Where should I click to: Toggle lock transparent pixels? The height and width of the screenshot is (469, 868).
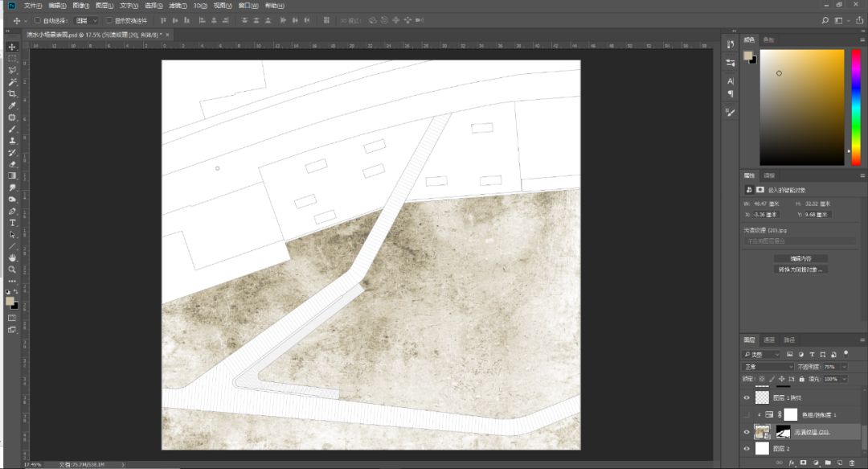pos(762,379)
